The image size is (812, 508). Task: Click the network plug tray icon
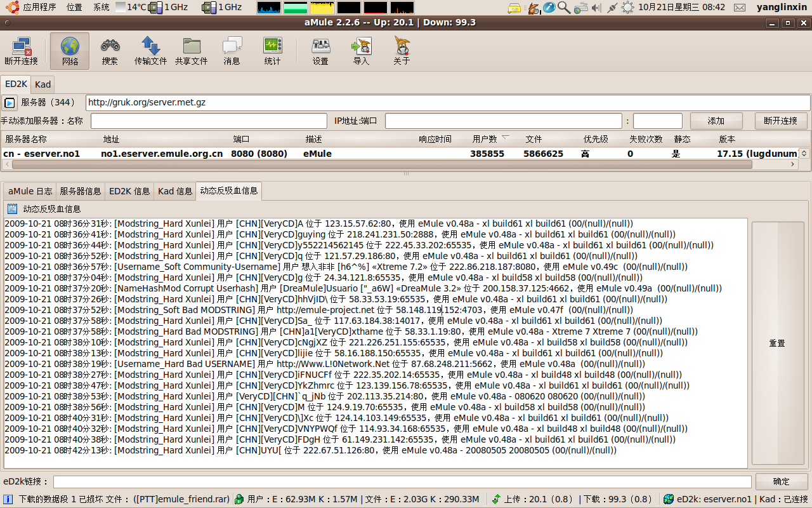612,8
